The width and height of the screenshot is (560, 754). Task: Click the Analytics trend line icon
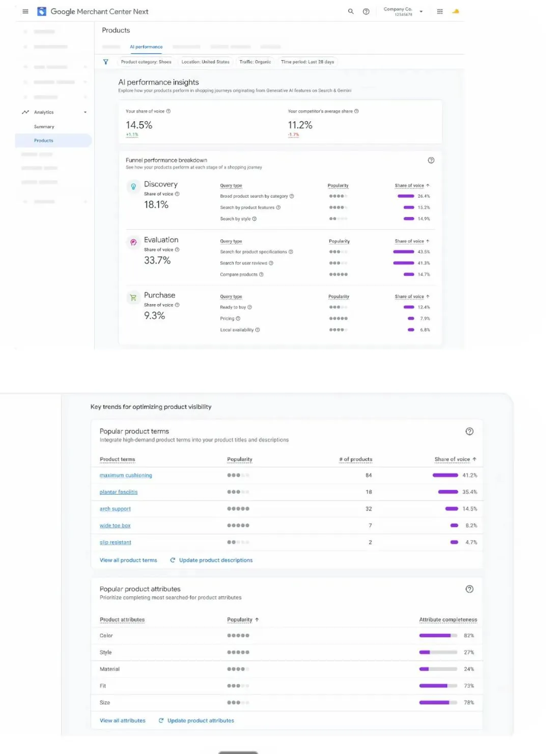(x=25, y=112)
